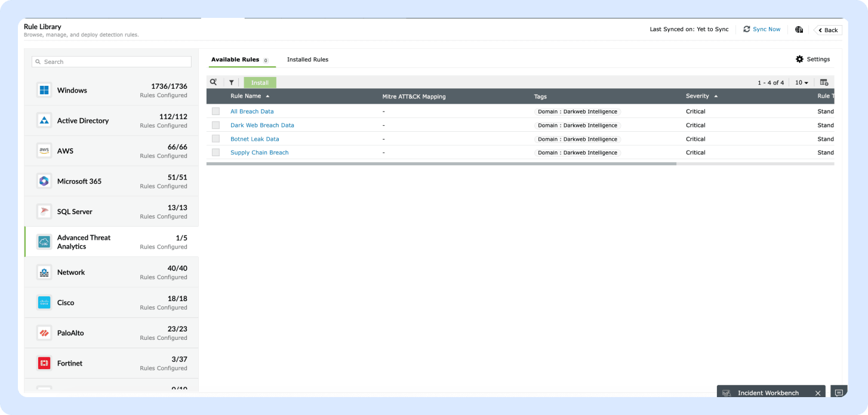Click the Back button
Viewport: 868px width, 415px height.
coord(828,30)
